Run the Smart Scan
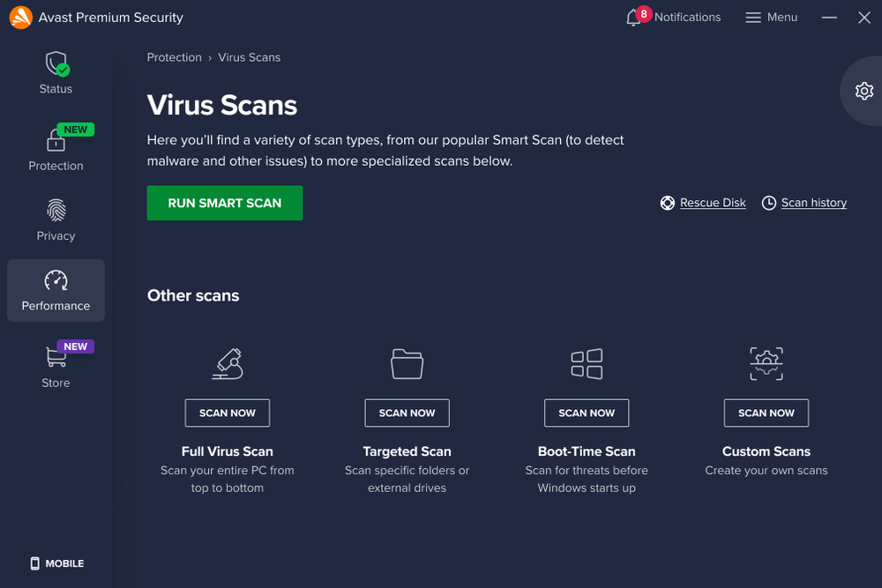 point(224,202)
